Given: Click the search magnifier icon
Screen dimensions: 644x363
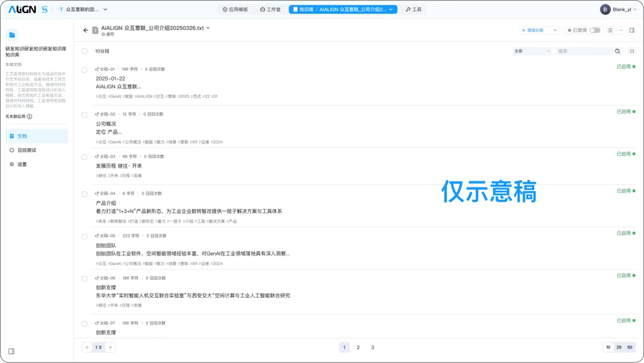Looking at the screenshot, I should tap(617, 51).
